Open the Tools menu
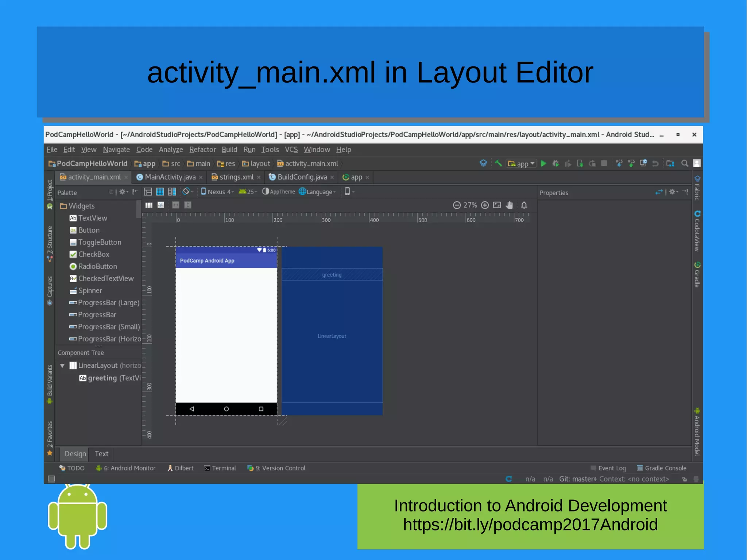 click(x=270, y=150)
